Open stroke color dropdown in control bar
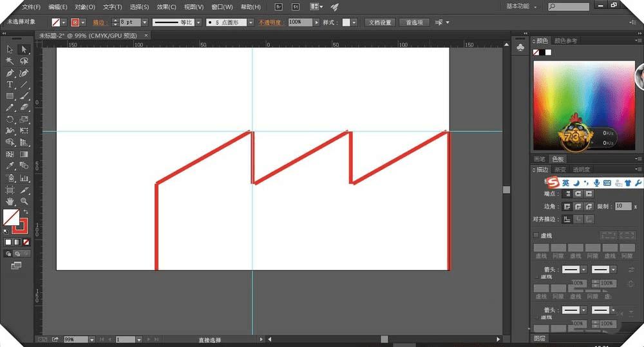644x347 pixels. click(x=83, y=23)
